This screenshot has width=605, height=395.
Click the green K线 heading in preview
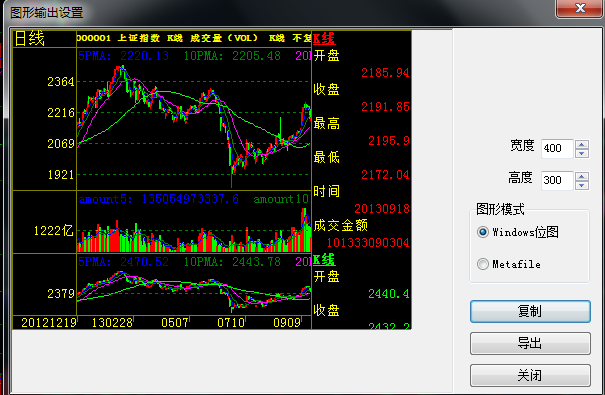pos(324,260)
